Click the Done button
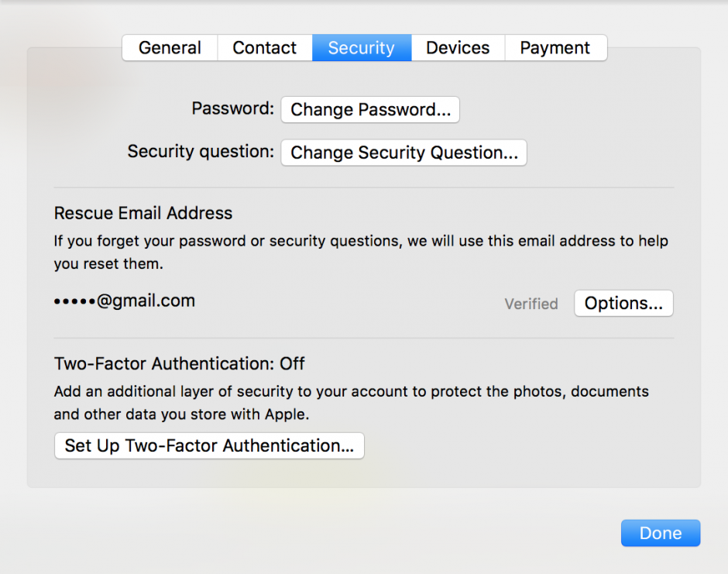Viewport: 728px width, 574px height. coord(660,533)
